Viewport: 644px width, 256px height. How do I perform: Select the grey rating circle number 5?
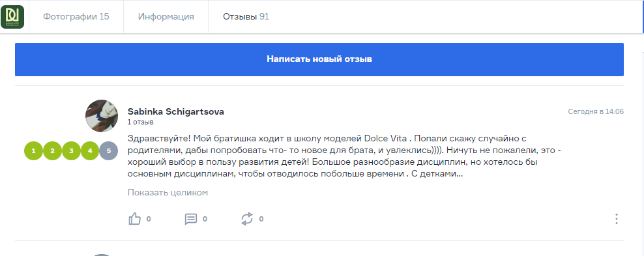pyautogui.click(x=109, y=150)
